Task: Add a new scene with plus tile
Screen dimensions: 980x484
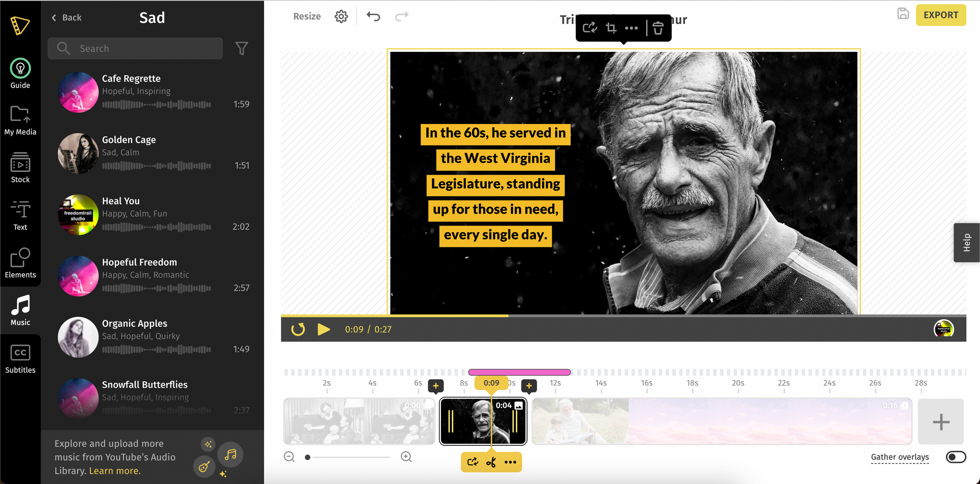Action: [941, 422]
